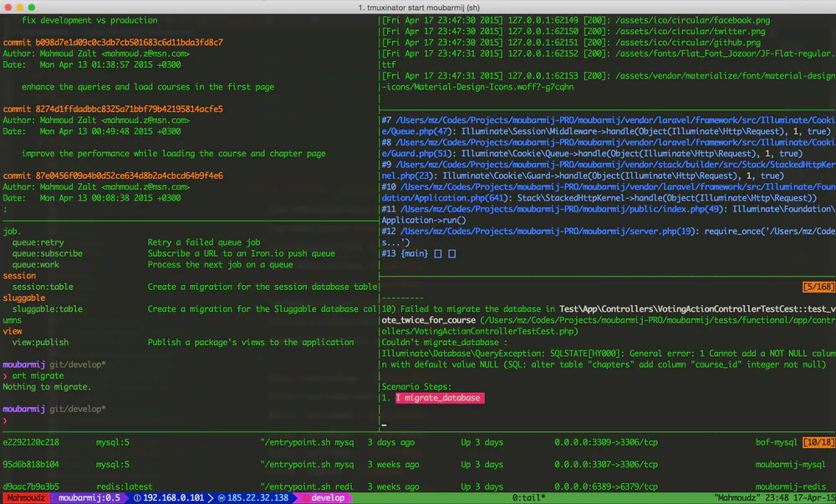Click the public IP 185.22.32.138 status indicator
This screenshot has height=504, width=836.
click(x=254, y=497)
